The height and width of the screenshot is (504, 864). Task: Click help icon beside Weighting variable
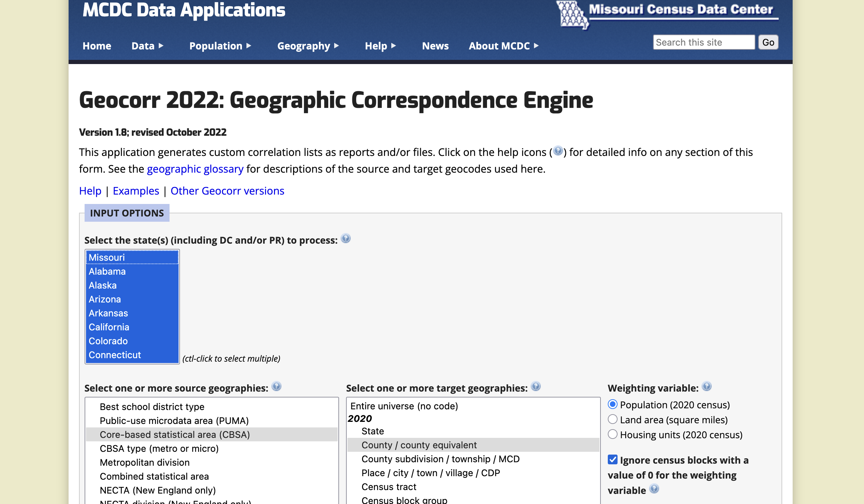[706, 387]
